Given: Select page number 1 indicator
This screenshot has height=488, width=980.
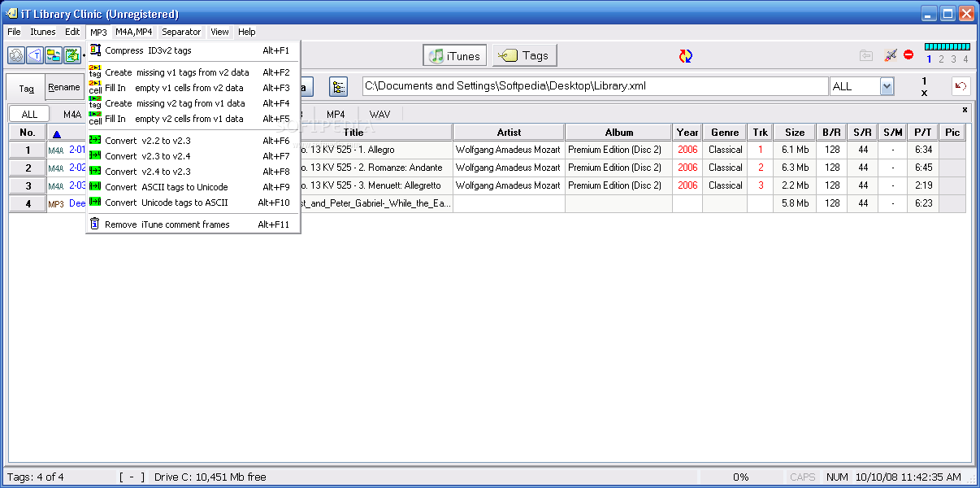Looking at the screenshot, I should [930, 59].
